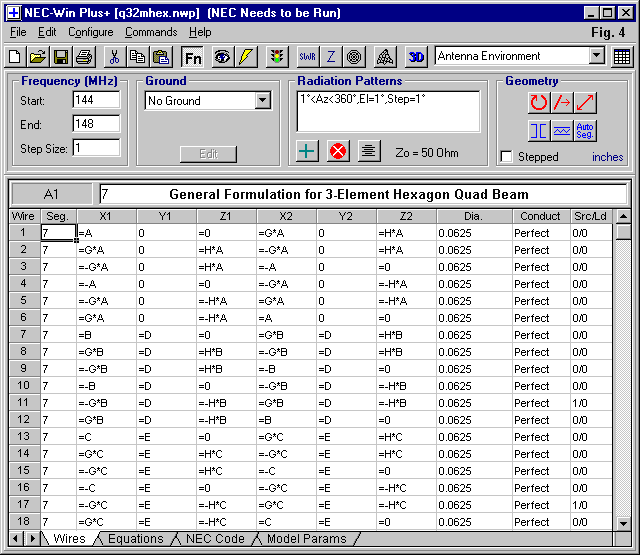Click the rotate geometry icon
The width and height of the screenshot is (640, 555).
[539, 102]
